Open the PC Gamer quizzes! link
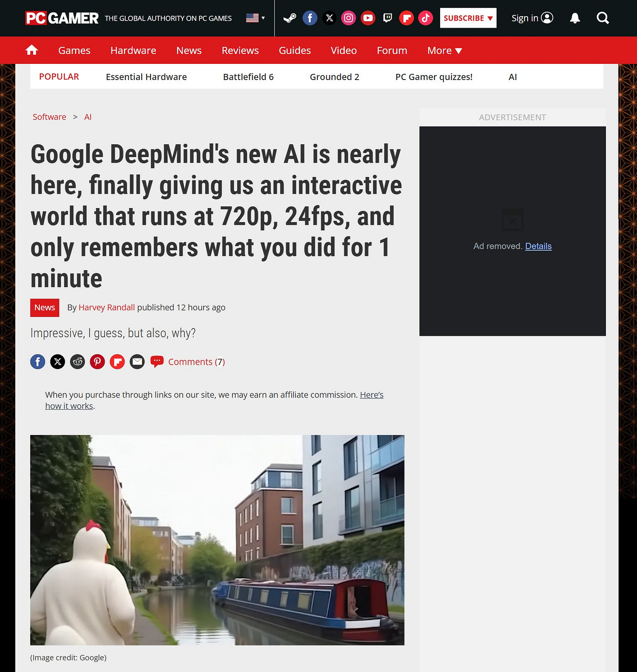Screen dimensions: 637x672 pos(434,77)
